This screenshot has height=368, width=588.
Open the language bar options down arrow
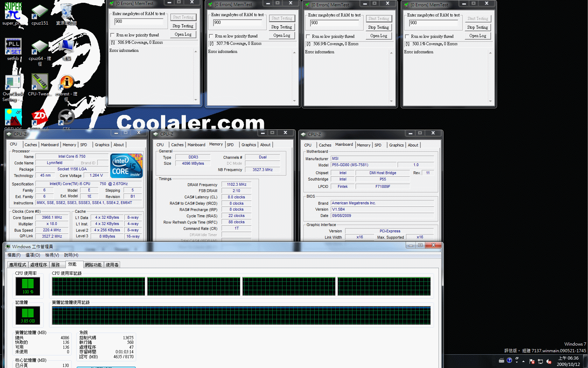click(517, 362)
